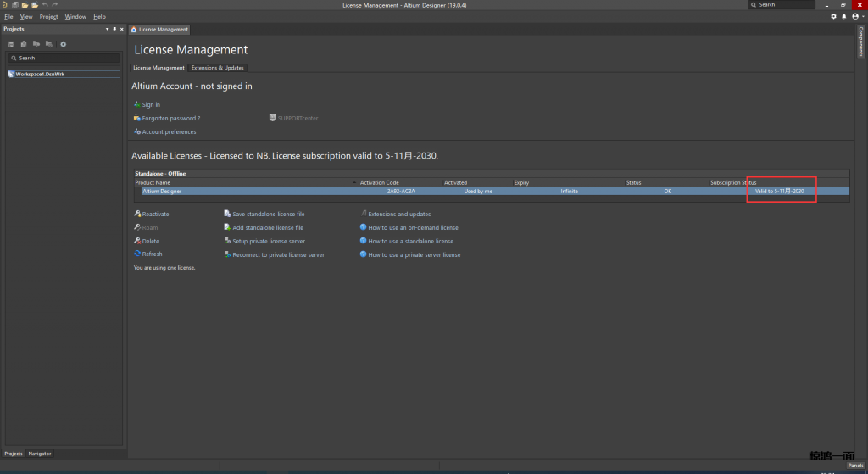The image size is (868, 474).
Task: Click Save standalone license file
Action: click(x=268, y=215)
